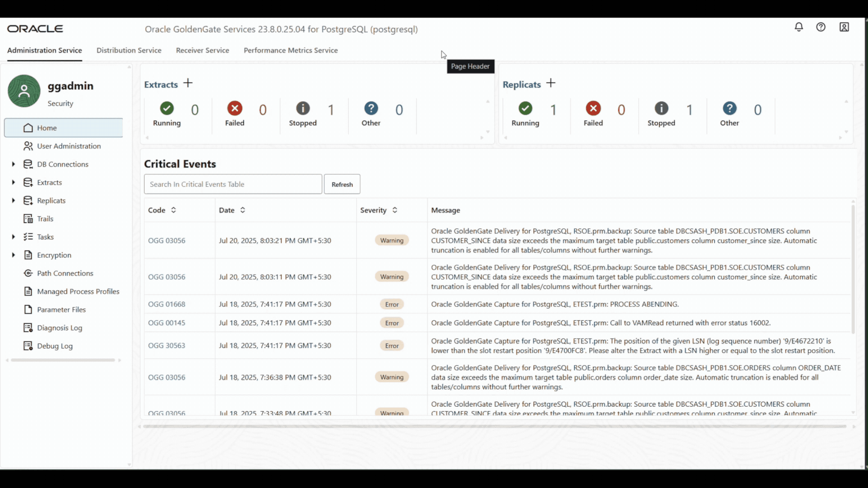This screenshot has width=868, height=488.
Task: Click the main page horizontal scrollbar
Action: (495, 426)
